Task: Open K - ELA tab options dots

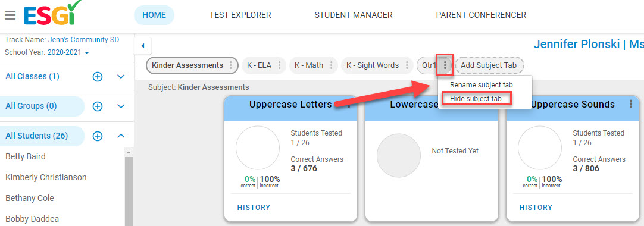Action: point(280,65)
